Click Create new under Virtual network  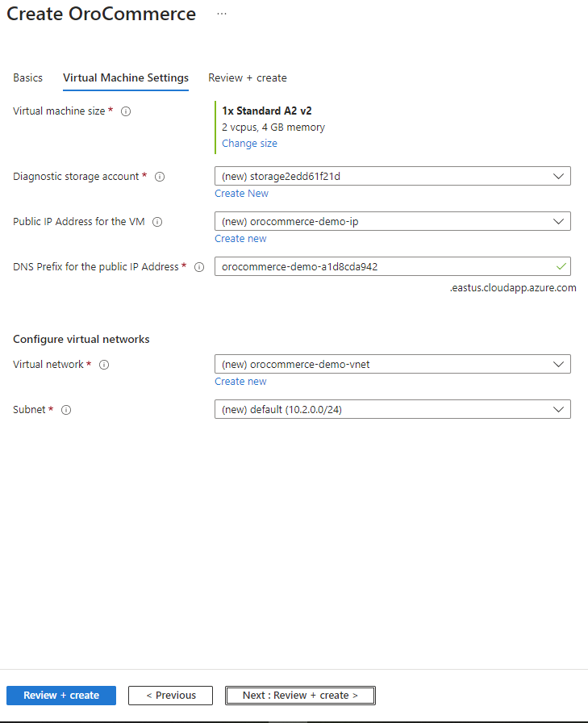click(240, 382)
